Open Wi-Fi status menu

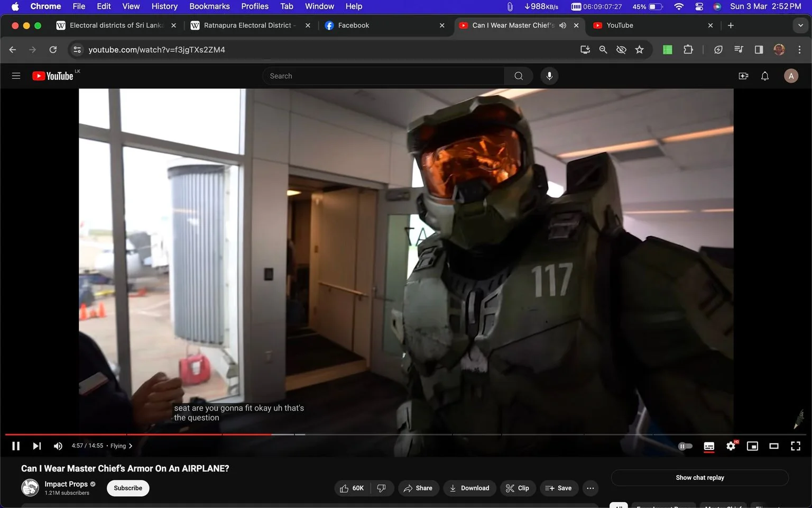[x=679, y=6]
